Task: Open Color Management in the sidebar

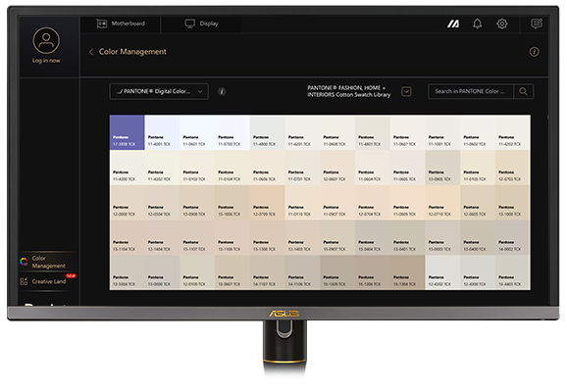Action: point(48,262)
